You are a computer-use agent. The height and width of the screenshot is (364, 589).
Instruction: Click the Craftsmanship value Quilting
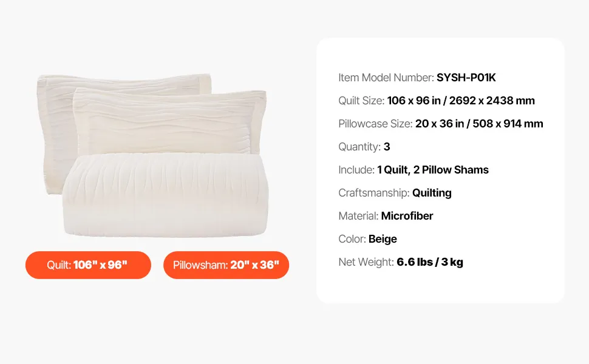click(x=432, y=193)
